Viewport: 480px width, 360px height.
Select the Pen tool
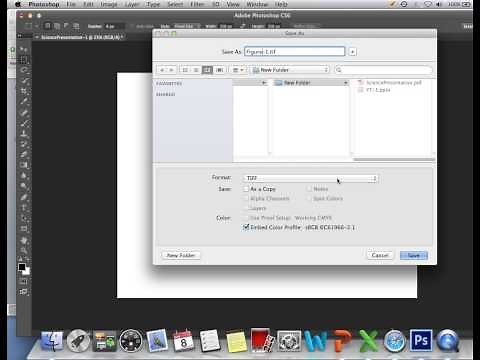pos(24,197)
